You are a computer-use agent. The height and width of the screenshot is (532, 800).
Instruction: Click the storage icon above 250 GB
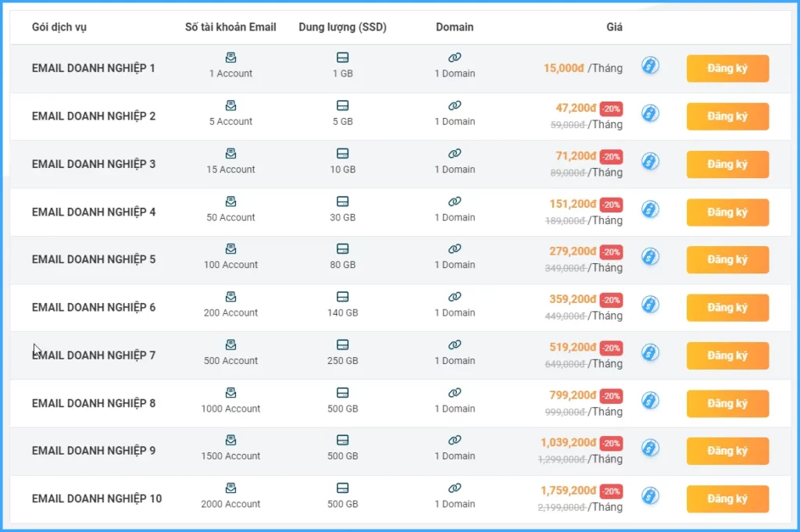pos(342,345)
